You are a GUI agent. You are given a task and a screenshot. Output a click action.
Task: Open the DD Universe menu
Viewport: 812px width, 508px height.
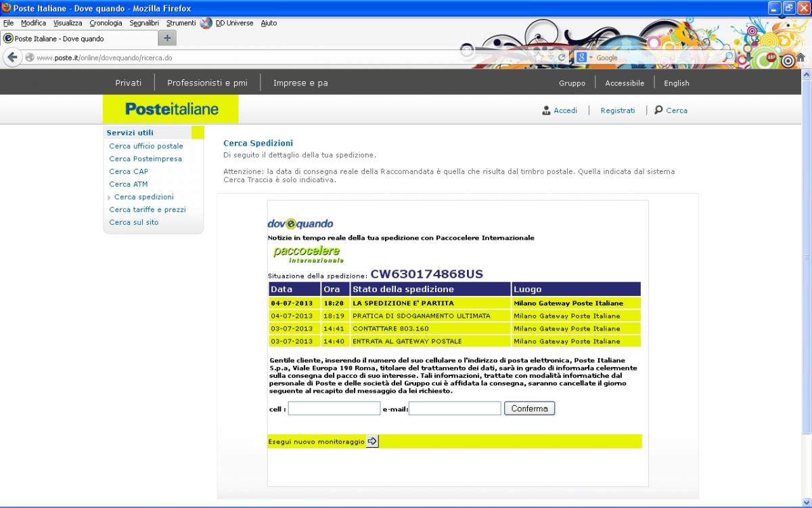[234, 23]
